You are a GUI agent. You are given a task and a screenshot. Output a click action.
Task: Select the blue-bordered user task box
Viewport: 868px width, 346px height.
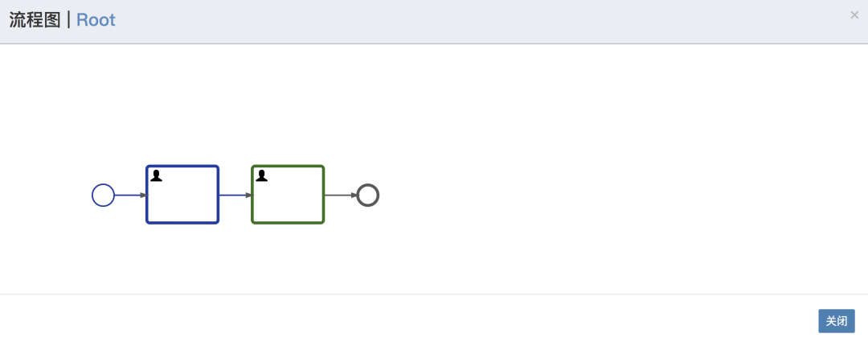[x=182, y=195]
